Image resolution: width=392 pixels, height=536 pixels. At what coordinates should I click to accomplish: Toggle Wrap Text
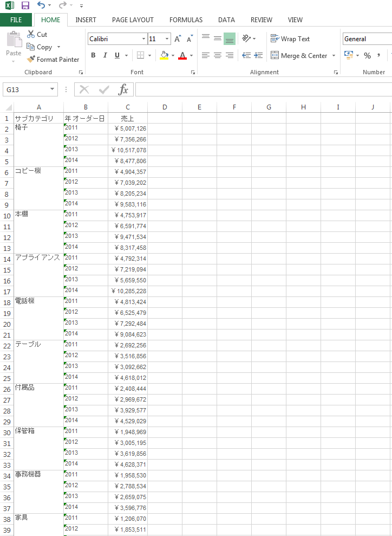point(290,38)
